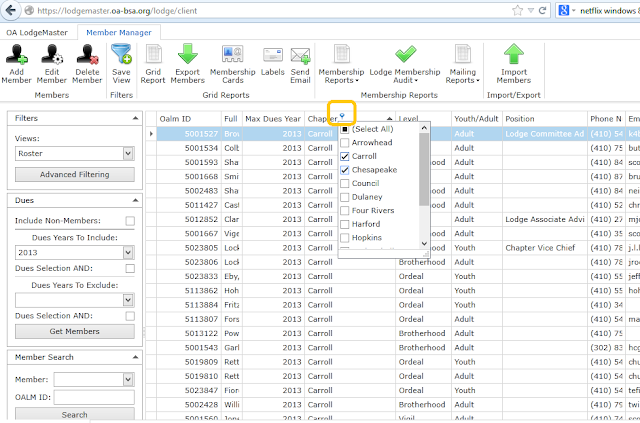Sort by Position column header
Image resolution: width=640 pixels, height=423 pixels.
coord(545,119)
